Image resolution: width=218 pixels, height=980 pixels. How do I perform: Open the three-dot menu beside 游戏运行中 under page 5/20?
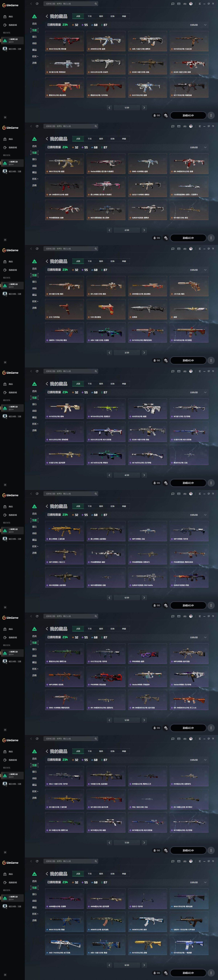tap(211, 728)
